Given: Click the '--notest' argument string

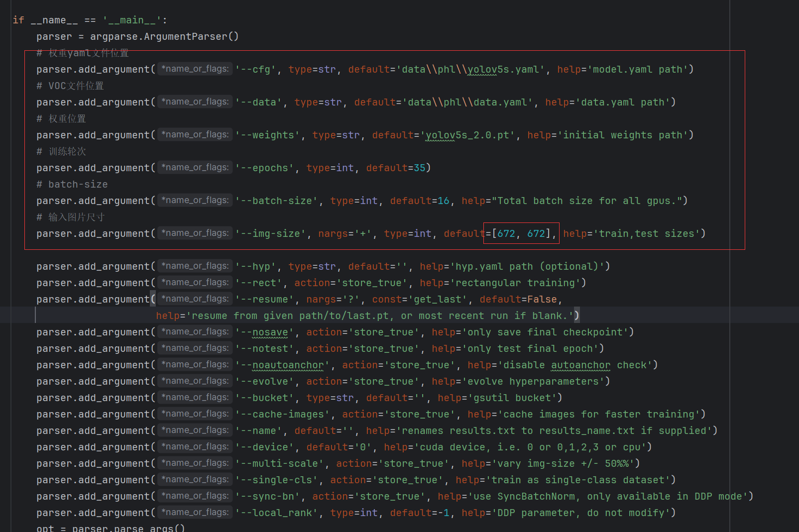Looking at the screenshot, I should click(264, 348).
